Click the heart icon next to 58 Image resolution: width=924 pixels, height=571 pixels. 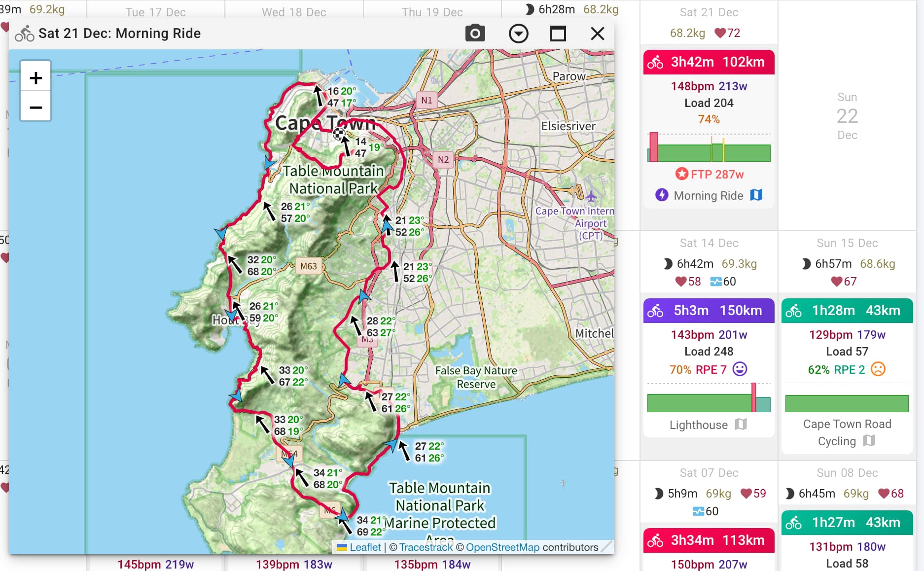point(681,282)
